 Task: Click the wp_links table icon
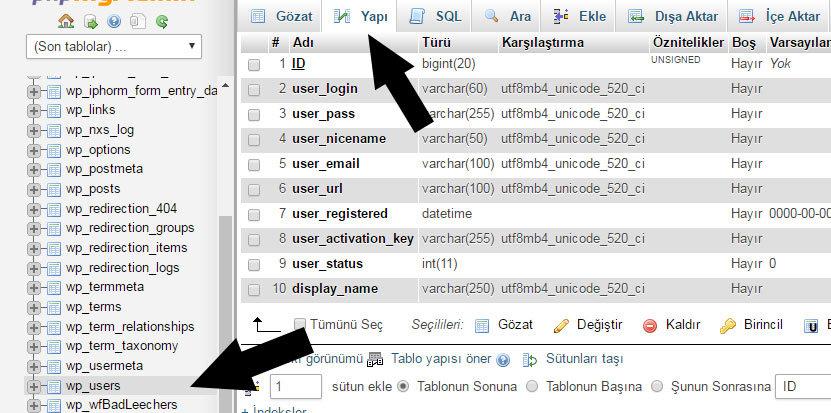coord(54,110)
